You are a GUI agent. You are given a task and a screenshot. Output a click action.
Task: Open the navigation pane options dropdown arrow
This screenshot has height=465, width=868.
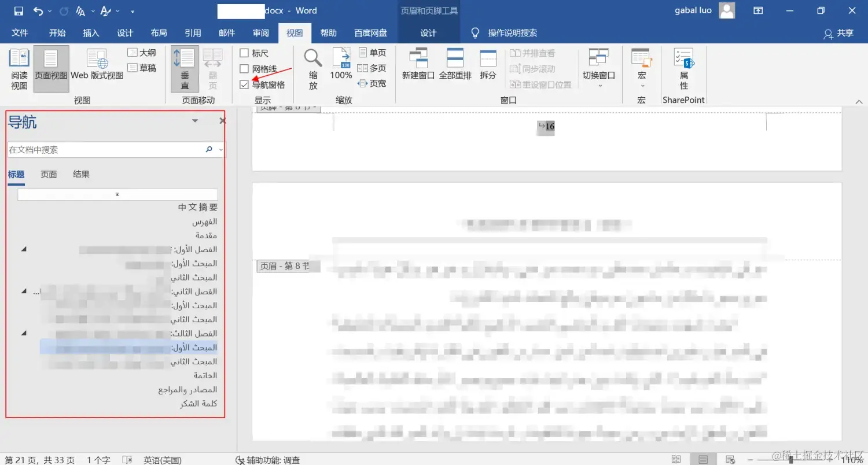coord(195,121)
